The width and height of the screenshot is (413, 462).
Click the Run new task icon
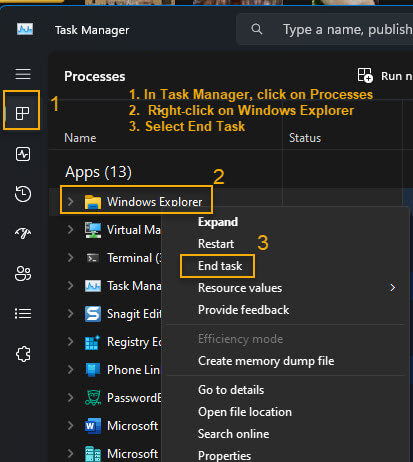pos(365,75)
